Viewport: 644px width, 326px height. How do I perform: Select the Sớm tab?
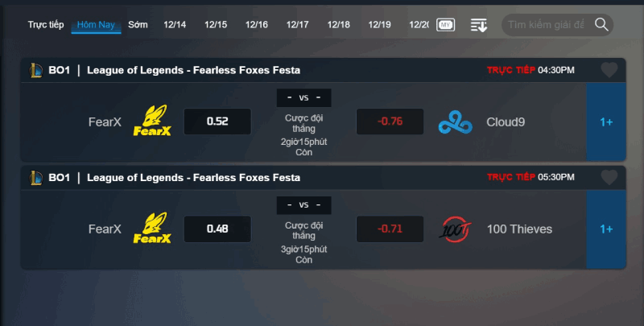(138, 25)
